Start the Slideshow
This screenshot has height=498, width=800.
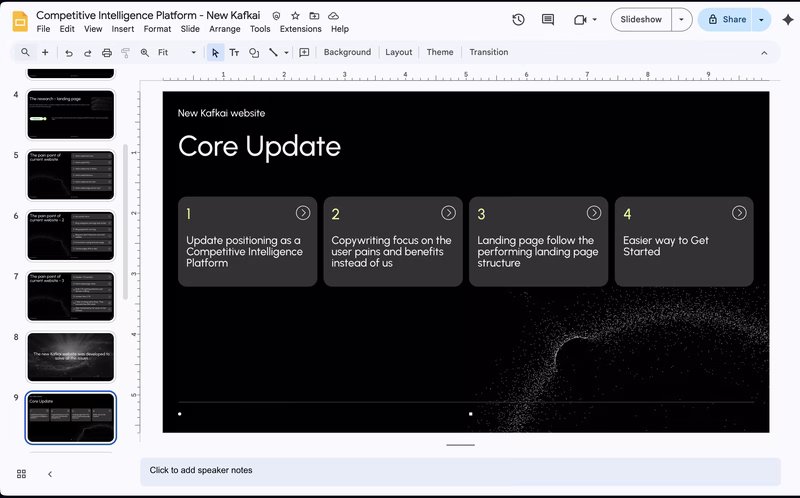[x=641, y=19]
